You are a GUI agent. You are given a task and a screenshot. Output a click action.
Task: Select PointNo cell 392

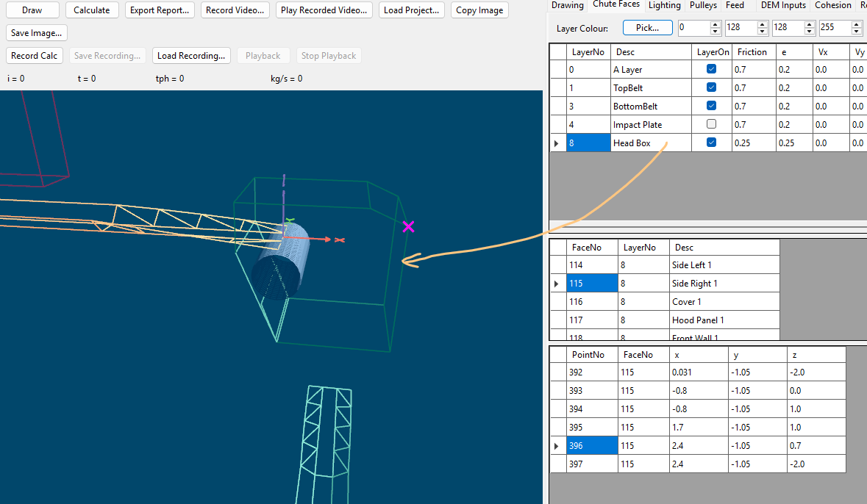coord(592,372)
